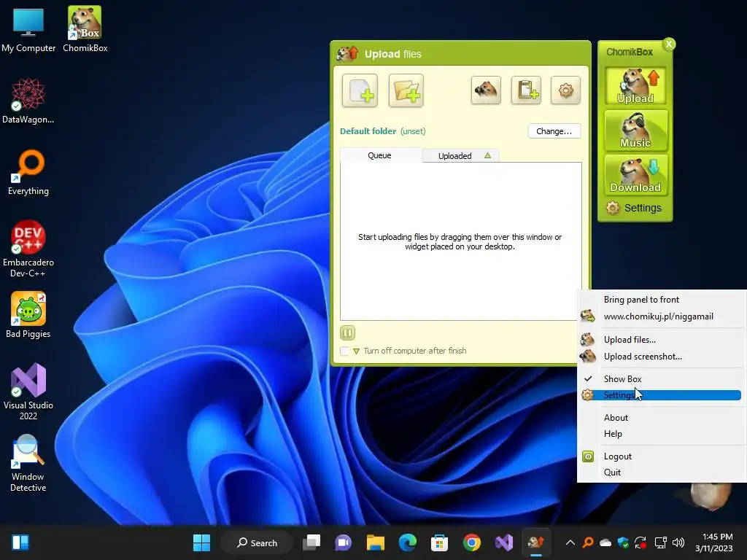Click the green triangle on the Uploaded tab
The image size is (747, 560).
487,155
